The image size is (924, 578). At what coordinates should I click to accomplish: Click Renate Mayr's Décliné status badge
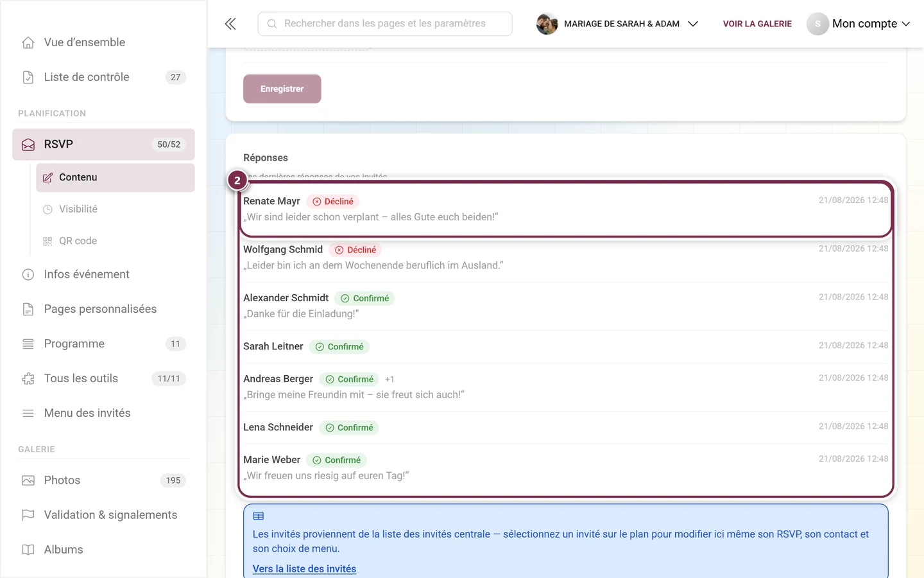(x=332, y=202)
